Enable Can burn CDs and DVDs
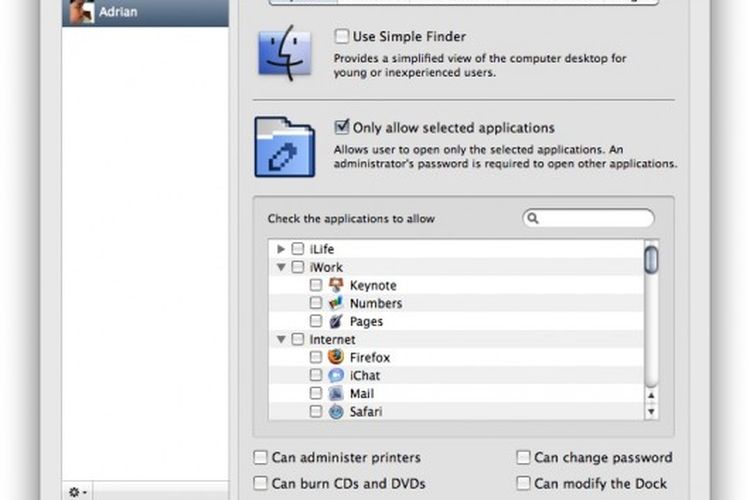The height and width of the screenshot is (500, 750). 260,483
